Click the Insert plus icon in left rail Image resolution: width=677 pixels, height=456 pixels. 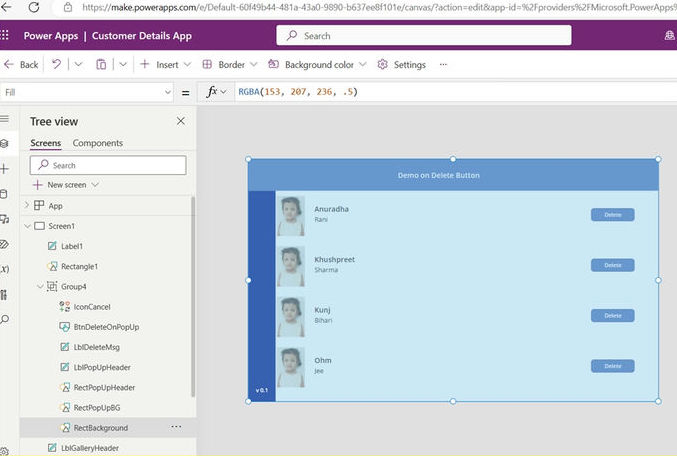pyautogui.click(x=4, y=169)
